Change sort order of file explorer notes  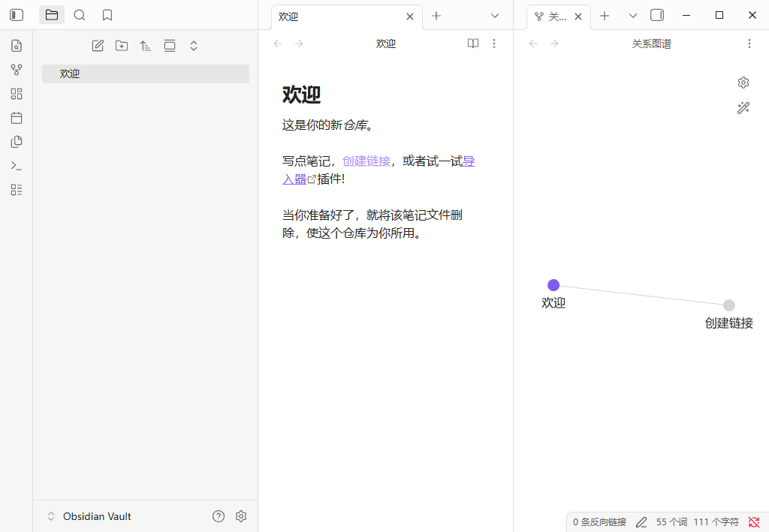pos(145,45)
